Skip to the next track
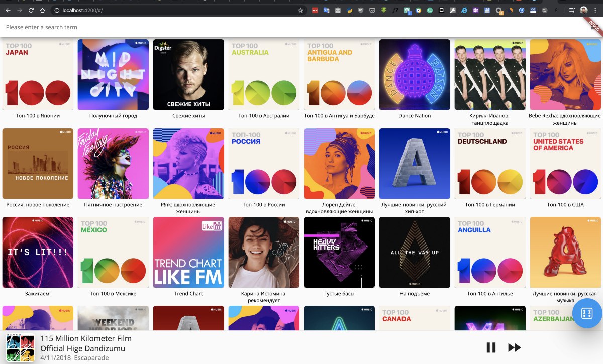 pos(514,347)
